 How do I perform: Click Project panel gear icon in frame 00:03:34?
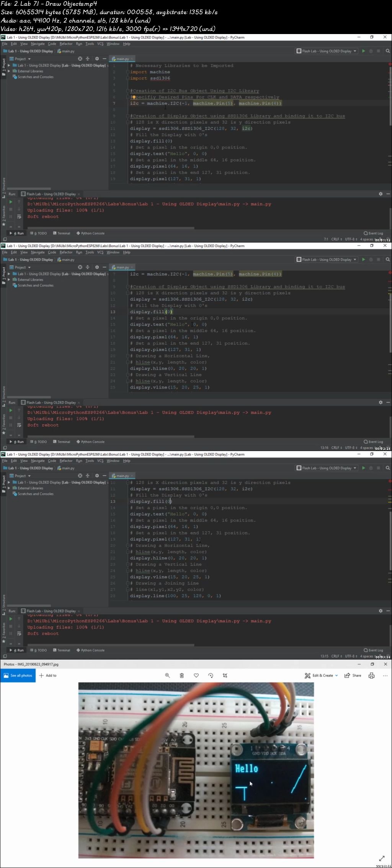[97, 476]
